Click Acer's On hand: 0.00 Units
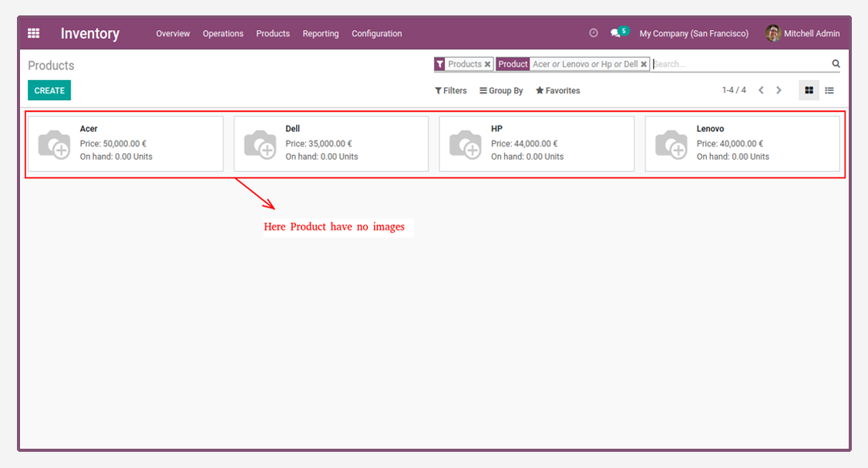This screenshot has width=868, height=468. [116, 157]
